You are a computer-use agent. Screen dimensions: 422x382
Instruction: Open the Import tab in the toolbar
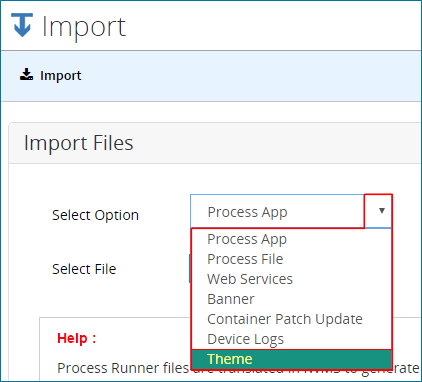coord(50,75)
